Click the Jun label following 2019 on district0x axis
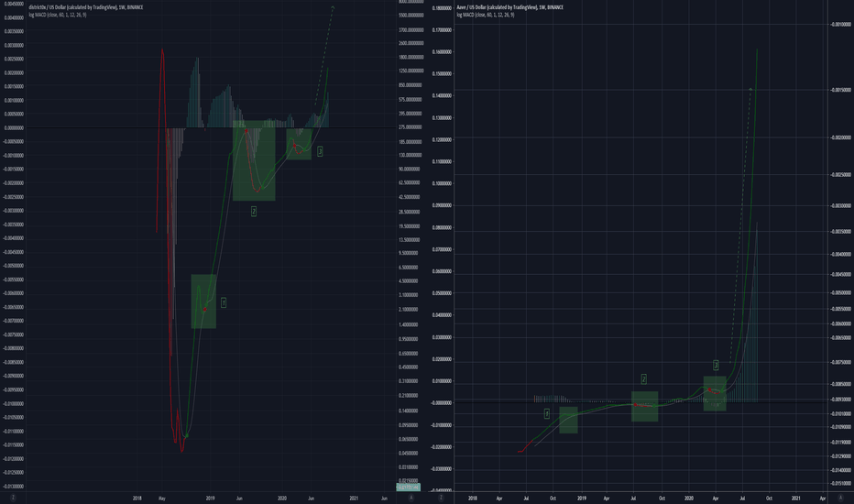The height and width of the screenshot is (504, 854). [239, 498]
